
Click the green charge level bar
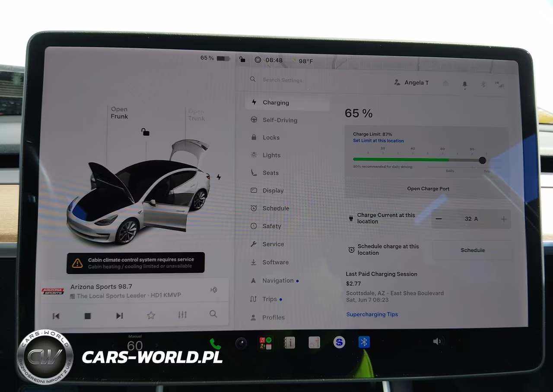[400, 160]
